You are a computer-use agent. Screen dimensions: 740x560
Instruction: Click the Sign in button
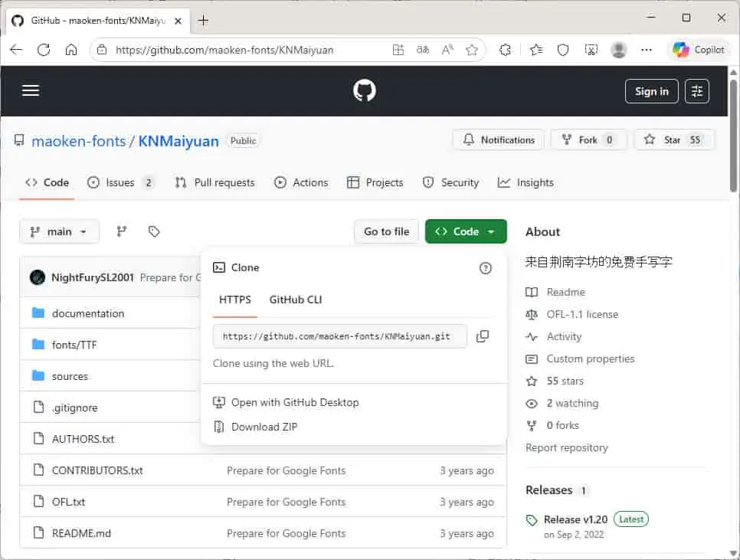point(652,91)
